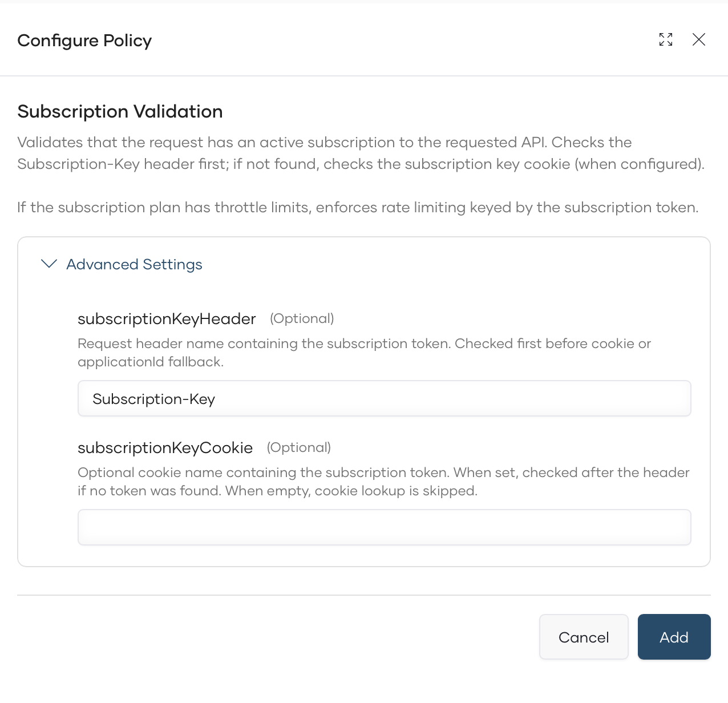Click the subscriptionKeyCookie label
Screen dimensions: 728x703
165,448
